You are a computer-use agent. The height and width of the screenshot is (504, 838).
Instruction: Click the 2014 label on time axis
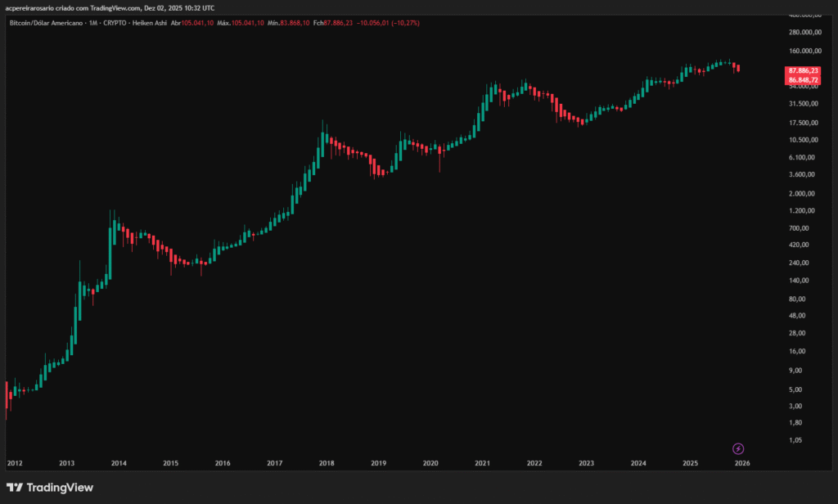click(x=119, y=463)
